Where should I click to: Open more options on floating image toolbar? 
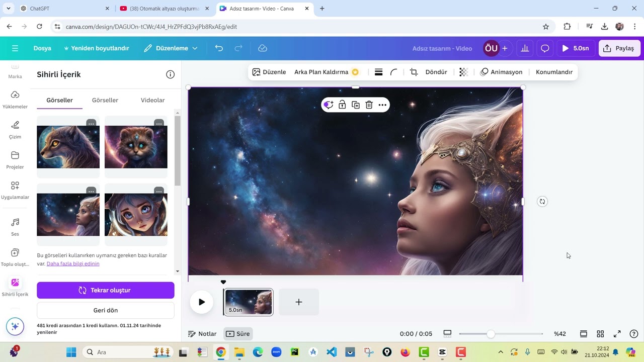[382, 105]
